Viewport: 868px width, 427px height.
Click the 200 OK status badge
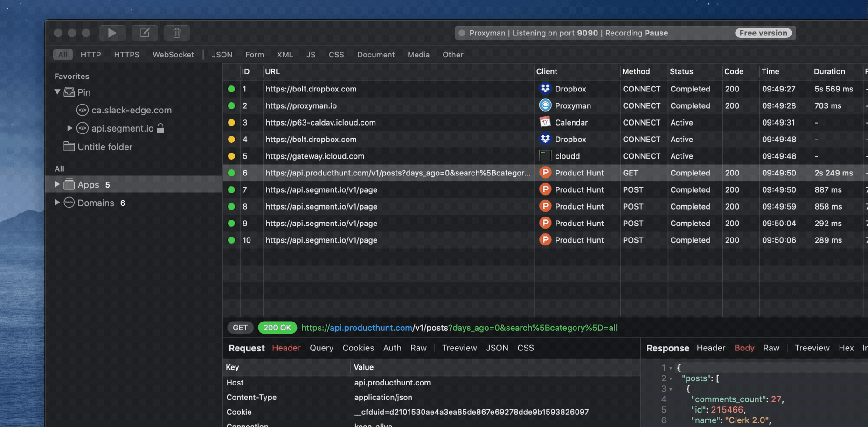pos(277,328)
